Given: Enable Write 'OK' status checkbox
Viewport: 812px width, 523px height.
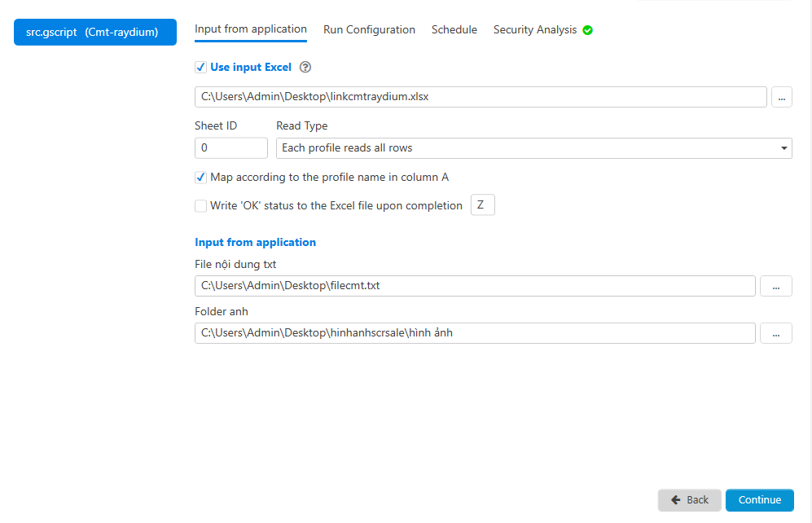Looking at the screenshot, I should 201,205.
